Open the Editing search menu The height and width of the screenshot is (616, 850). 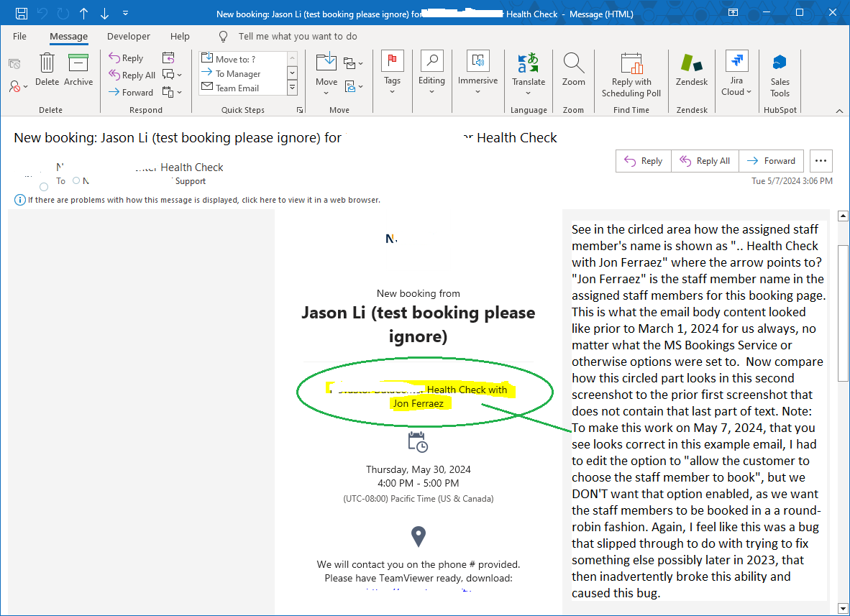click(431, 73)
